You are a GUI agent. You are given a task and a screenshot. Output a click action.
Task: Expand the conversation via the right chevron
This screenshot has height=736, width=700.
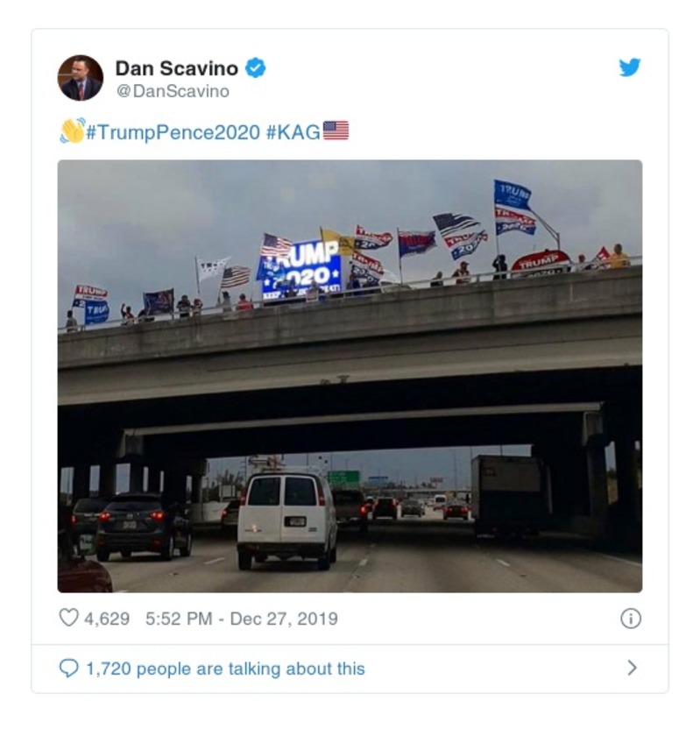(x=633, y=667)
